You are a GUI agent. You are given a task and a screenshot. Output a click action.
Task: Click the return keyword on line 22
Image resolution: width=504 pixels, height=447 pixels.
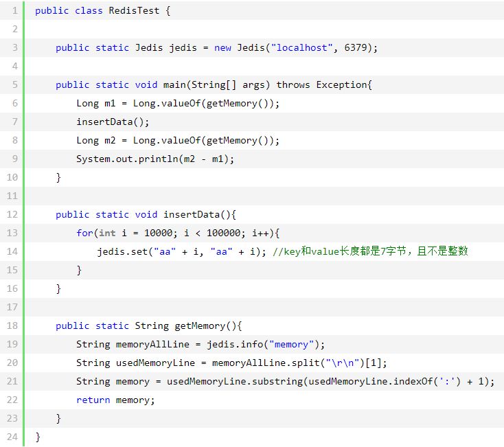93,400
